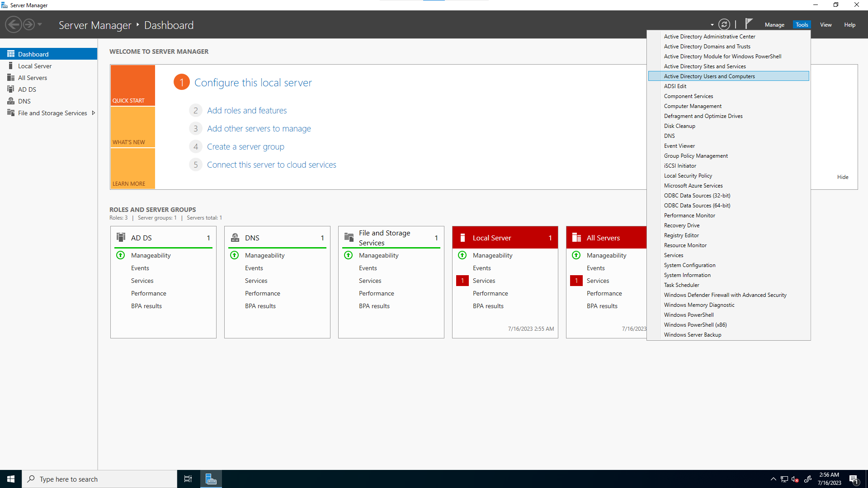Viewport: 868px width, 488px height.
Task: Click the back navigation arrow icon
Action: 14,24
